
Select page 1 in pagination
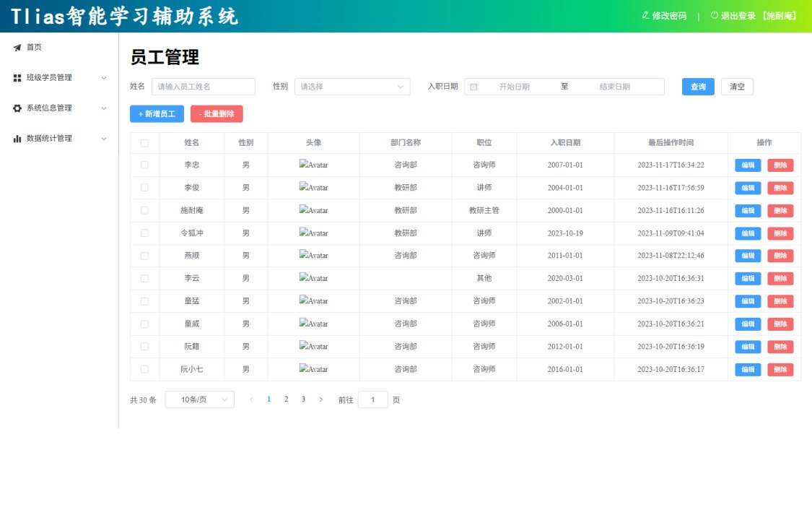[x=269, y=399]
